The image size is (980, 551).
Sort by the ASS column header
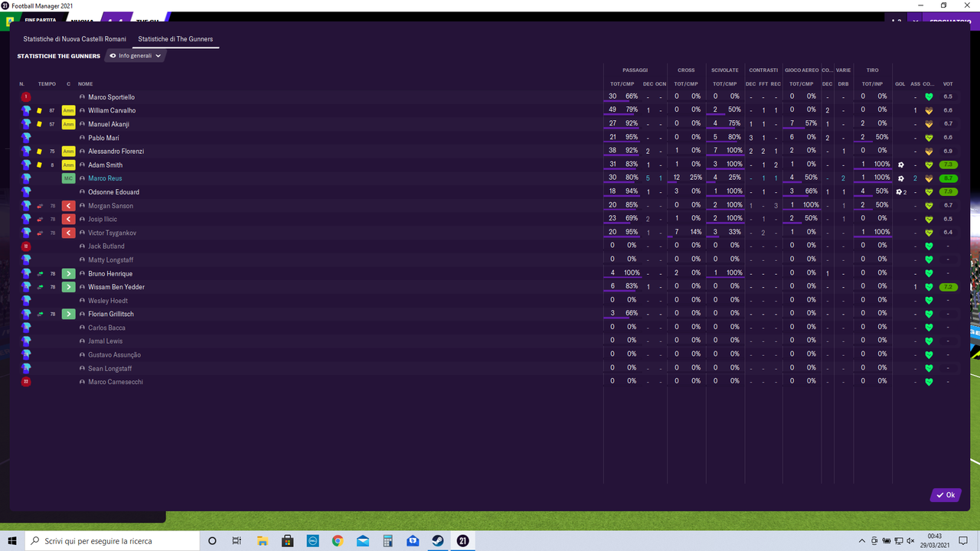(915, 83)
